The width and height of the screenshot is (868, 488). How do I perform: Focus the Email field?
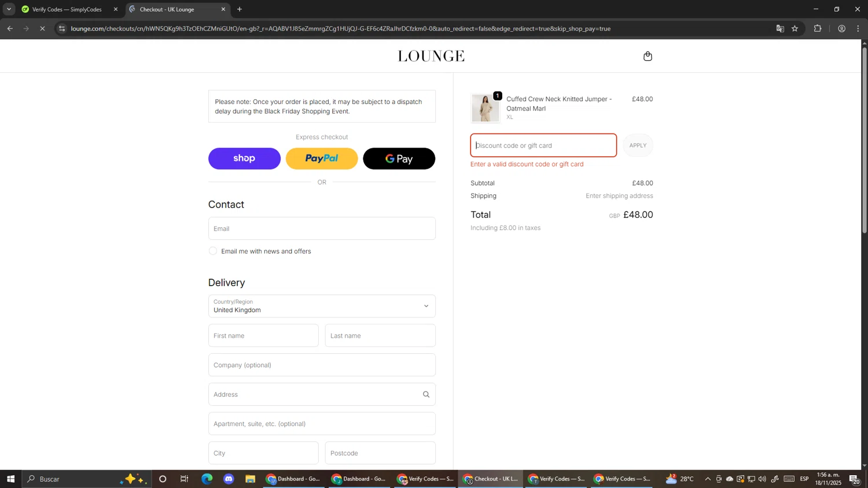click(322, 228)
